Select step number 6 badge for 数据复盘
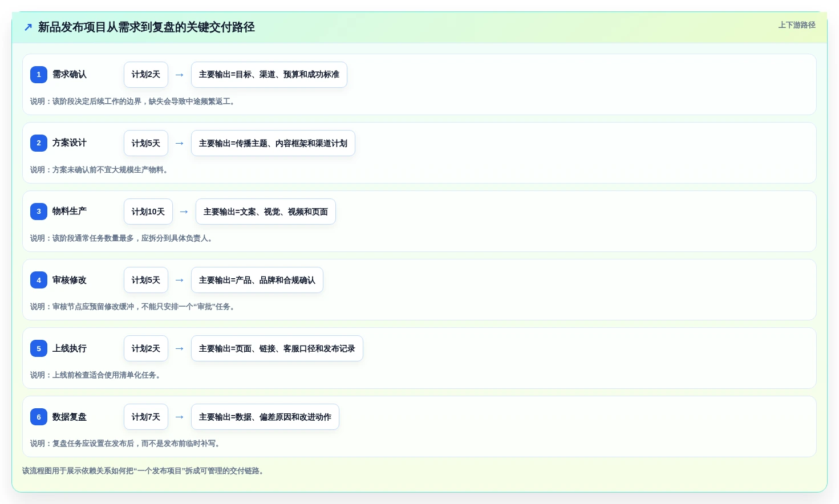Viewport: 839px width, 504px height. [x=39, y=417]
